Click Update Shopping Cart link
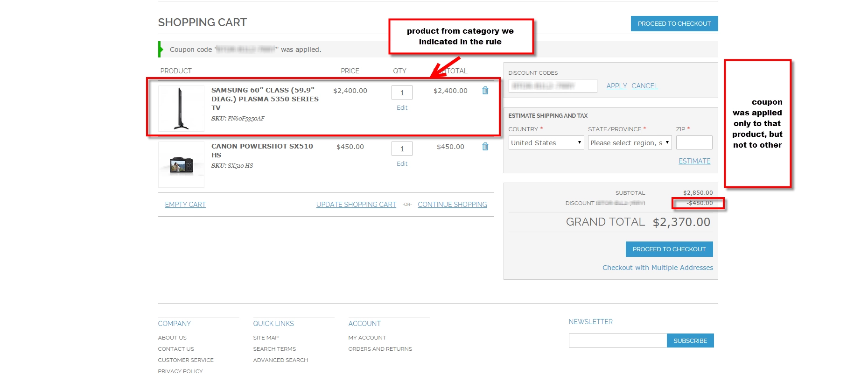The width and height of the screenshot is (868, 376). point(356,205)
